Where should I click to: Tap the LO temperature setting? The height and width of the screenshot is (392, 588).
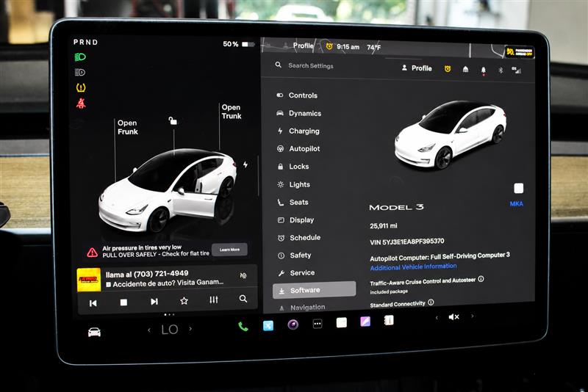tap(170, 330)
